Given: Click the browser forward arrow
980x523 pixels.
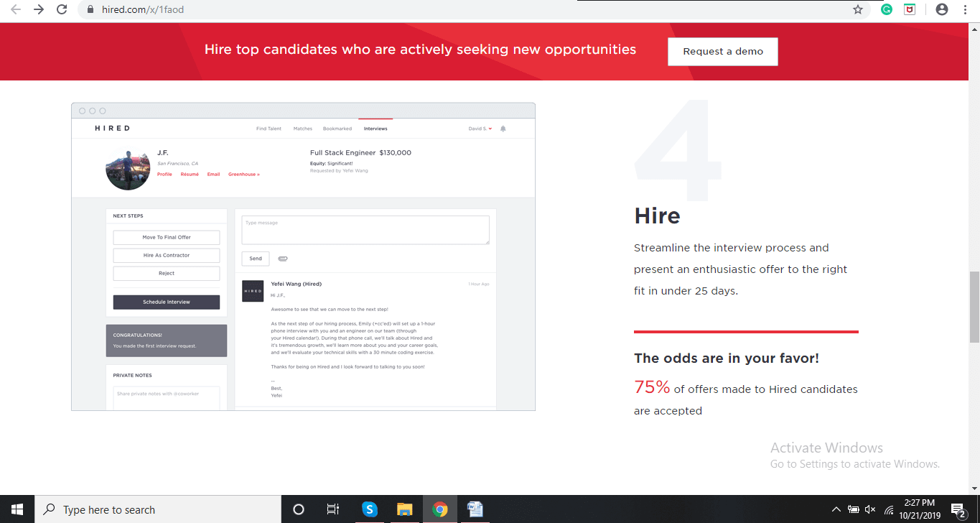Looking at the screenshot, I should tap(39, 9).
